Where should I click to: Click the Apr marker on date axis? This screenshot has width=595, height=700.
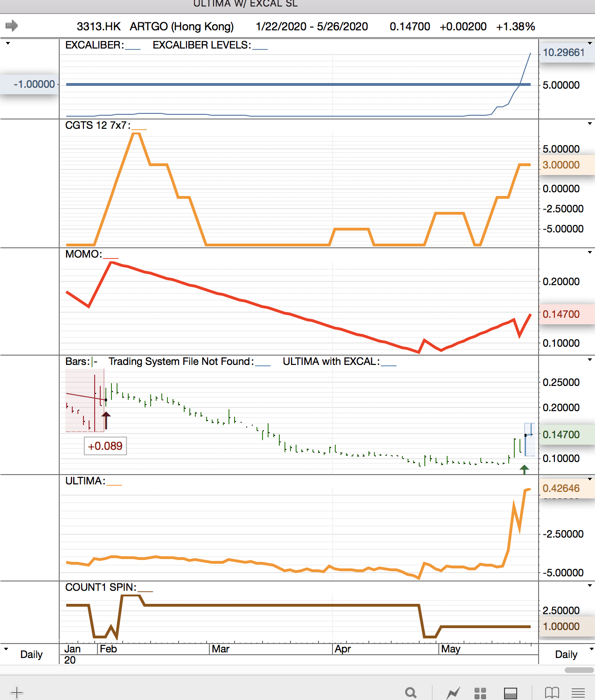[343, 649]
